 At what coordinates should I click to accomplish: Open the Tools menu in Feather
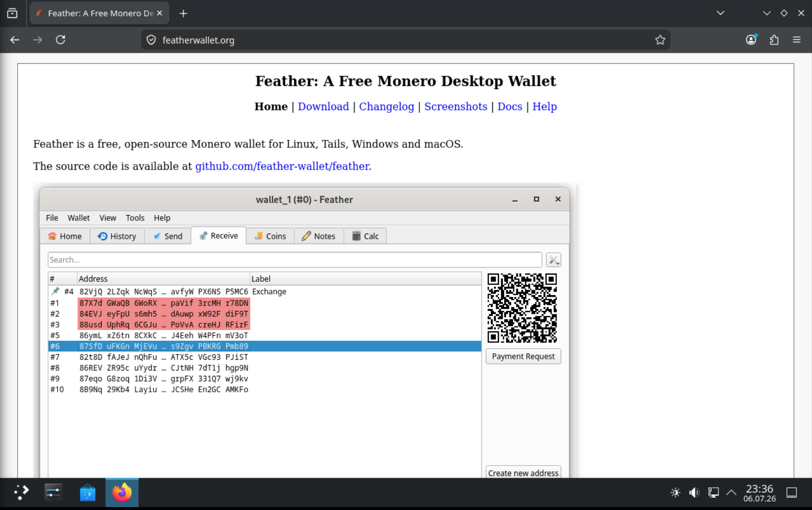[135, 218]
